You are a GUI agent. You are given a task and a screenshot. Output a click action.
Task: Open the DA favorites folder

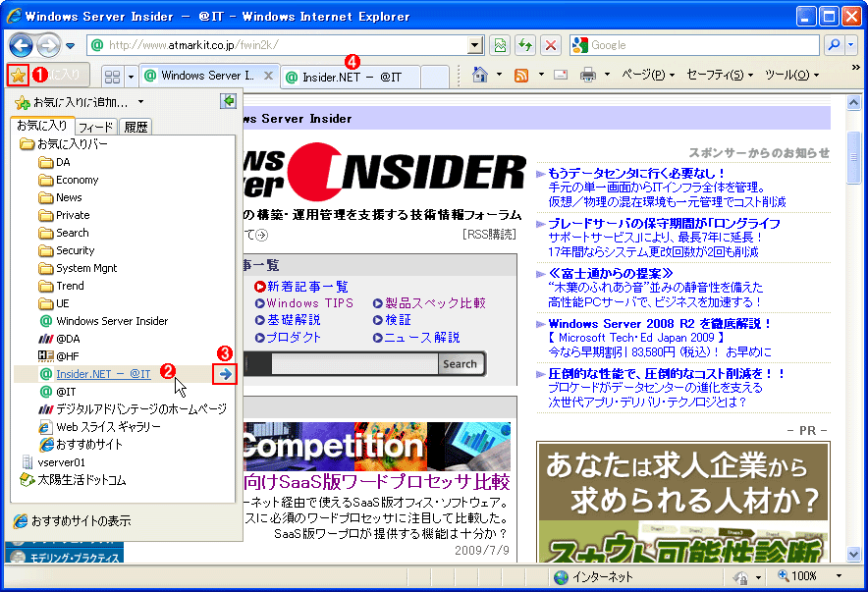(54, 162)
